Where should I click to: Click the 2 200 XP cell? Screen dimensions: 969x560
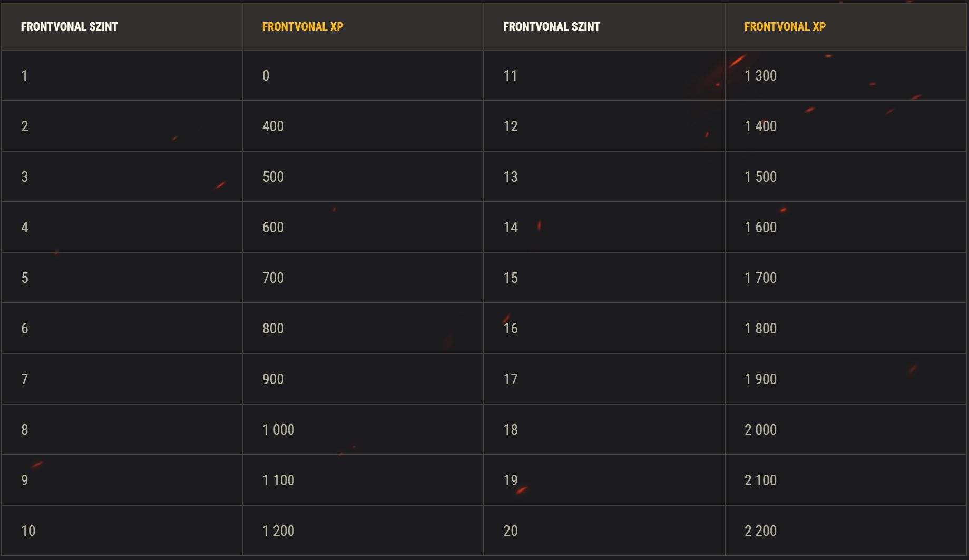point(846,530)
